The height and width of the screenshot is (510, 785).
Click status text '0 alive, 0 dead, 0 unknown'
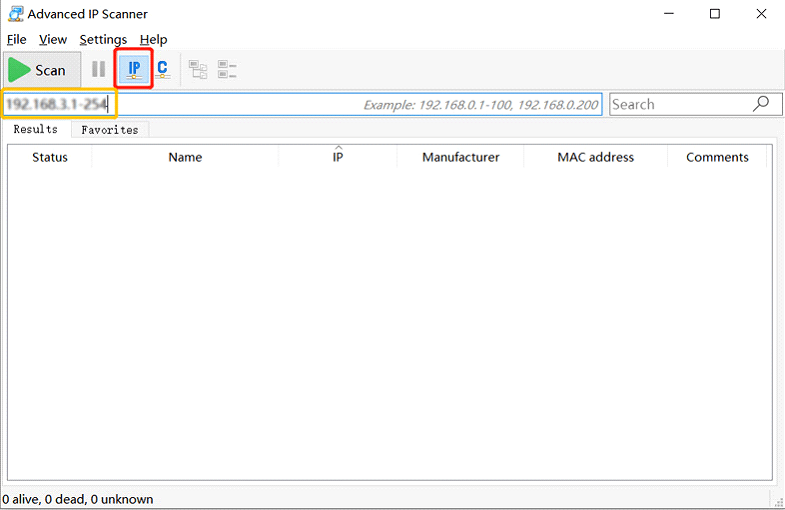click(x=78, y=499)
